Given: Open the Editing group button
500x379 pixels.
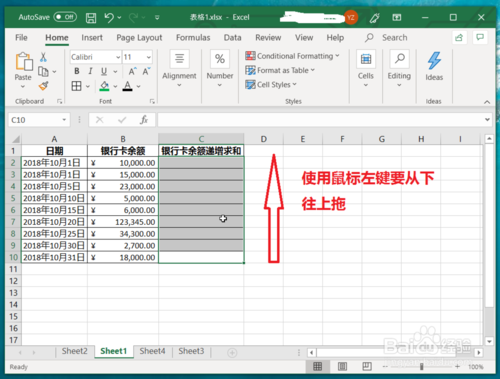Looking at the screenshot, I should (399, 69).
